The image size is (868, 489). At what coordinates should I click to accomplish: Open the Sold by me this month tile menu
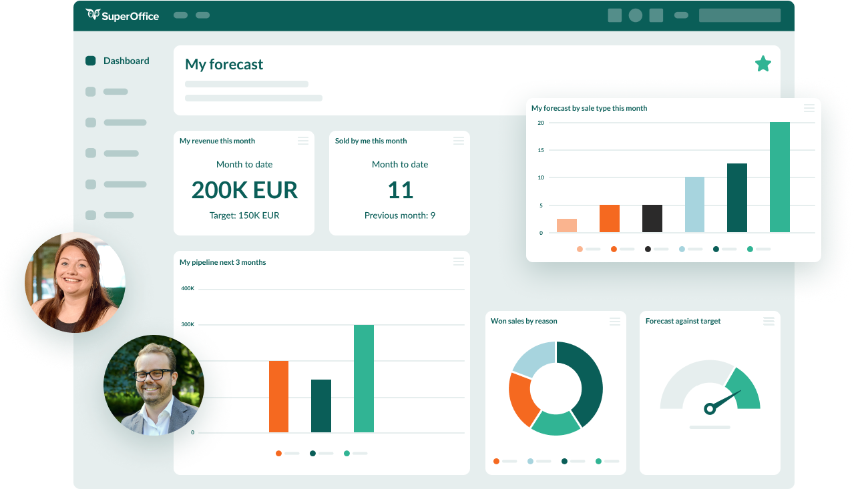[x=459, y=141]
